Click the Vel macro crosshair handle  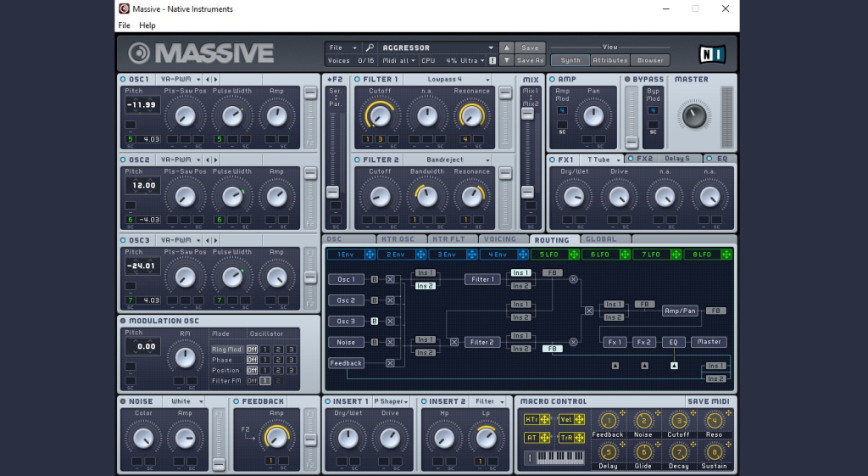coord(580,419)
